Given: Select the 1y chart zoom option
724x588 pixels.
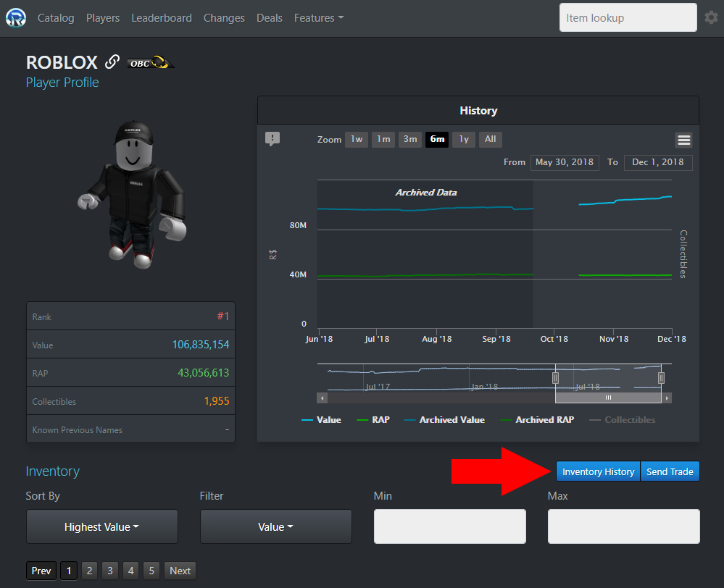Looking at the screenshot, I should coord(464,139).
